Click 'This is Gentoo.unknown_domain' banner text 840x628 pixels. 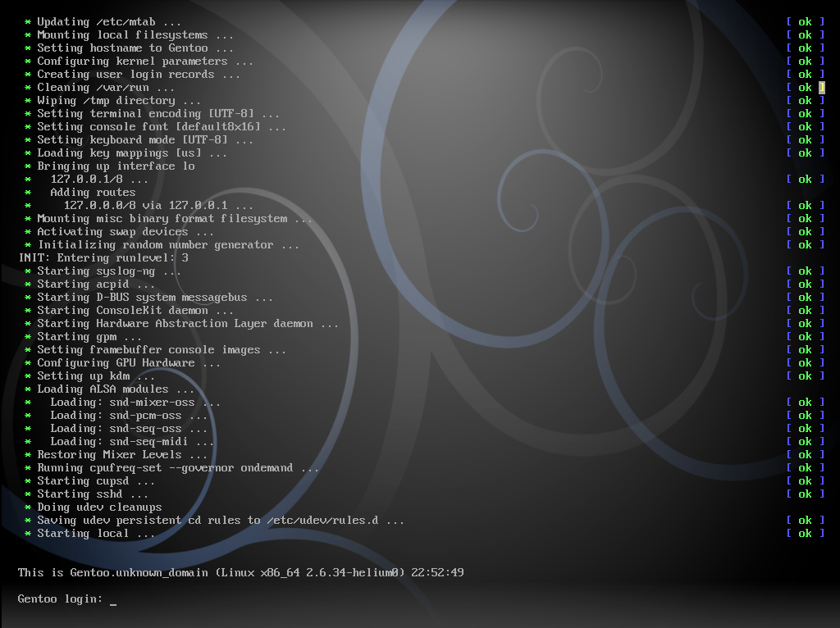coord(113,573)
